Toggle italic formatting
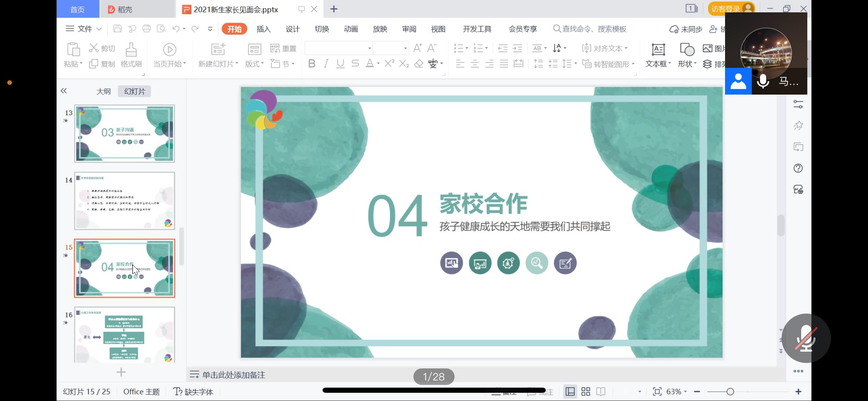868x401 pixels. [326, 64]
